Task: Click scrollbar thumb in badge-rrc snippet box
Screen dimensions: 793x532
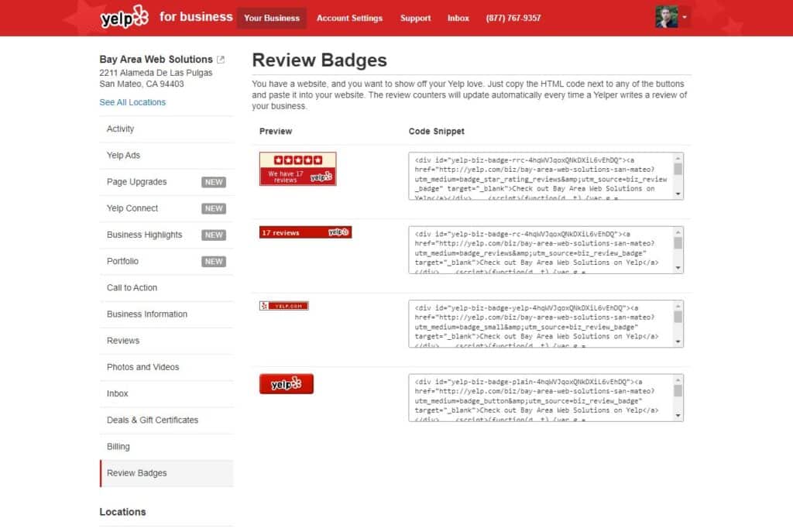Action: click(x=678, y=170)
